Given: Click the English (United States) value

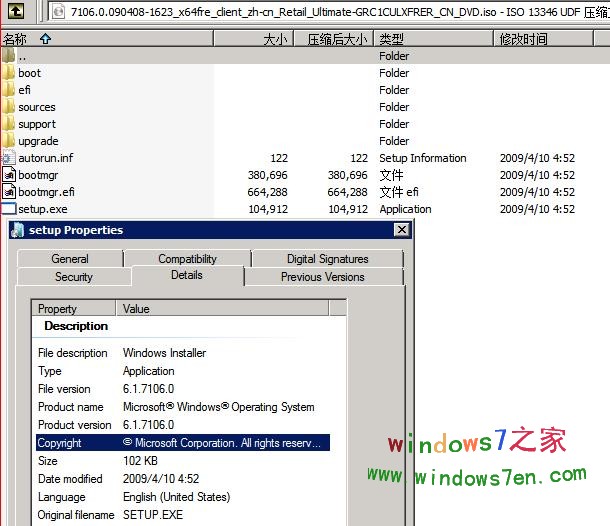Looking at the screenshot, I should 177,497.
